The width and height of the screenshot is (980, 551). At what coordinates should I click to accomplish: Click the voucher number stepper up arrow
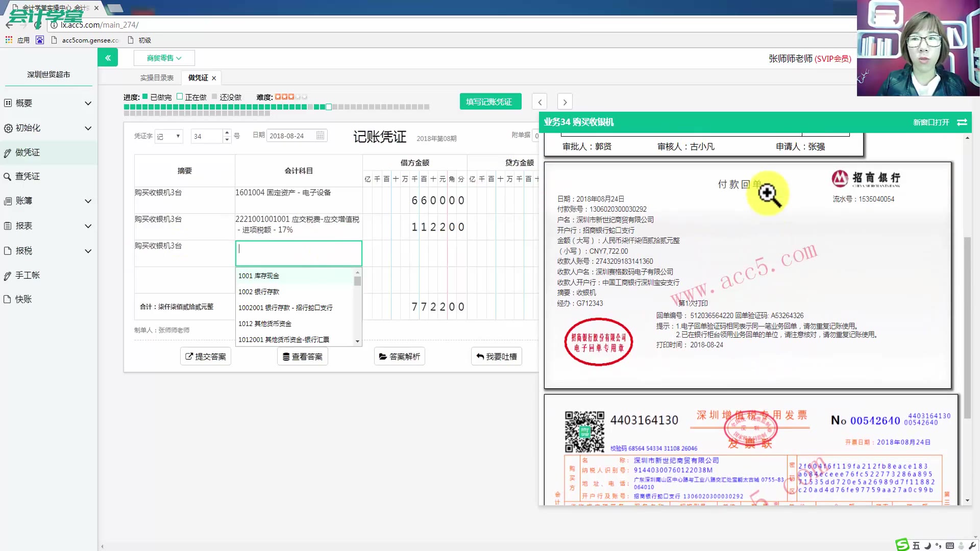click(x=227, y=133)
